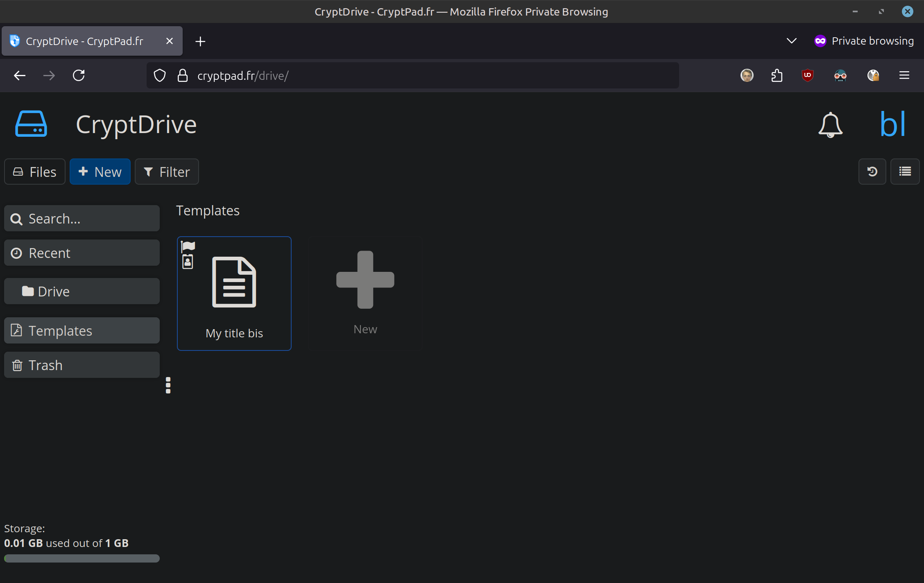Open Firefox extensions puzzle icon
The height and width of the screenshot is (583, 924).
(x=777, y=75)
